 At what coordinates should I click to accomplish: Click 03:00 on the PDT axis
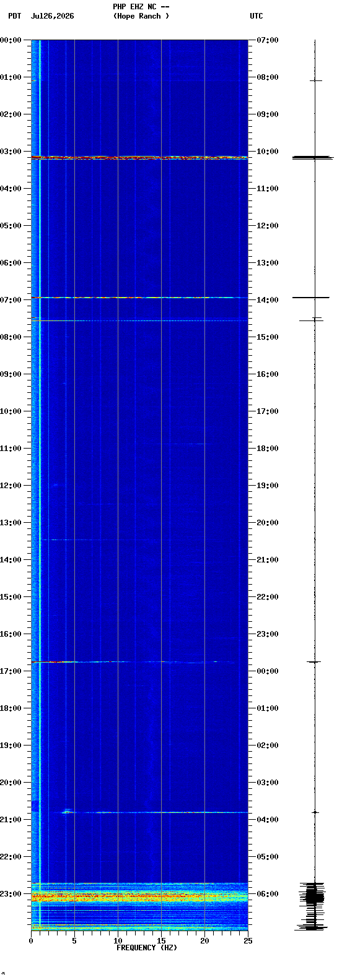click(11, 152)
